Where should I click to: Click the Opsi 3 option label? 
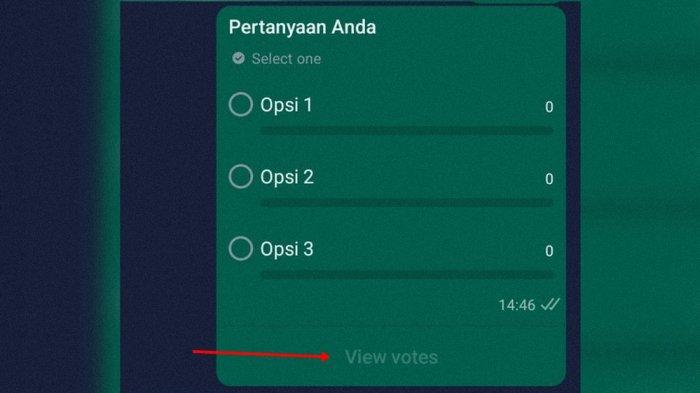pyautogui.click(x=287, y=249)
